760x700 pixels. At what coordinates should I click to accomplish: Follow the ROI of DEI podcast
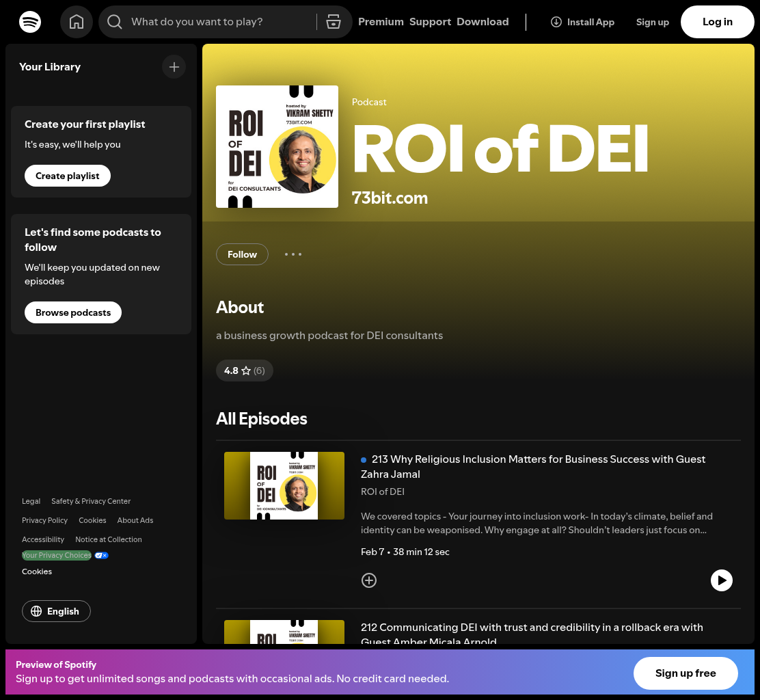pos(242,254)
